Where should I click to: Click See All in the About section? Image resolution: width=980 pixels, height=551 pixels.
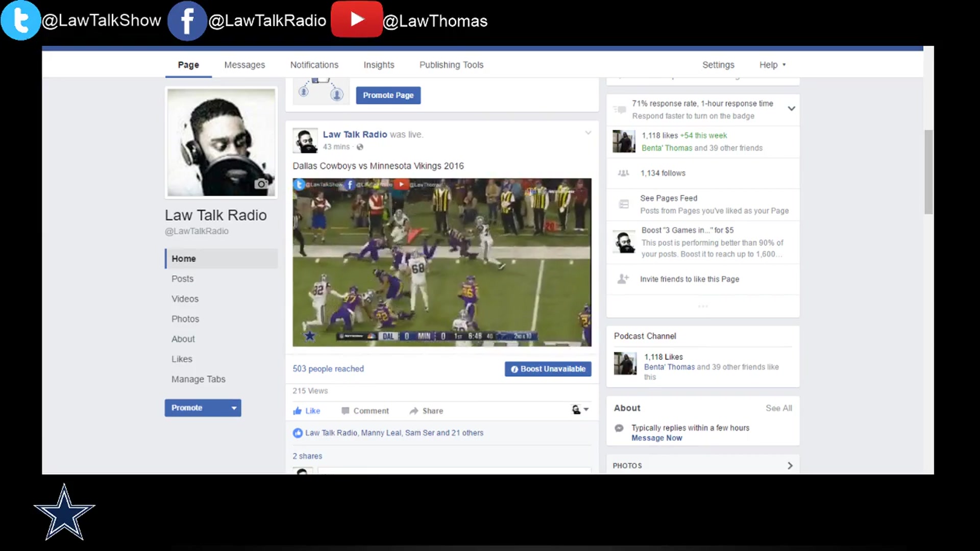coord(778,408)
